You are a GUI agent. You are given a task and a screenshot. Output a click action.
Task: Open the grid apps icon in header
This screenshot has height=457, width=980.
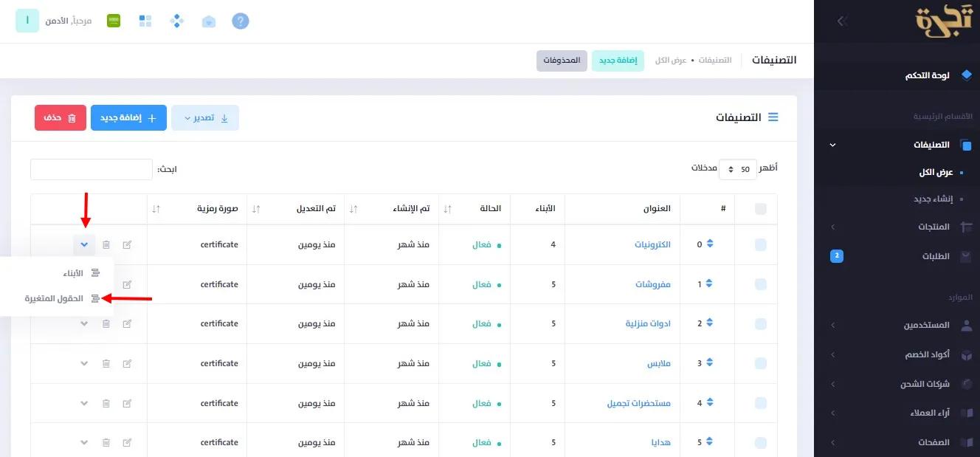[x=145, y=21]
